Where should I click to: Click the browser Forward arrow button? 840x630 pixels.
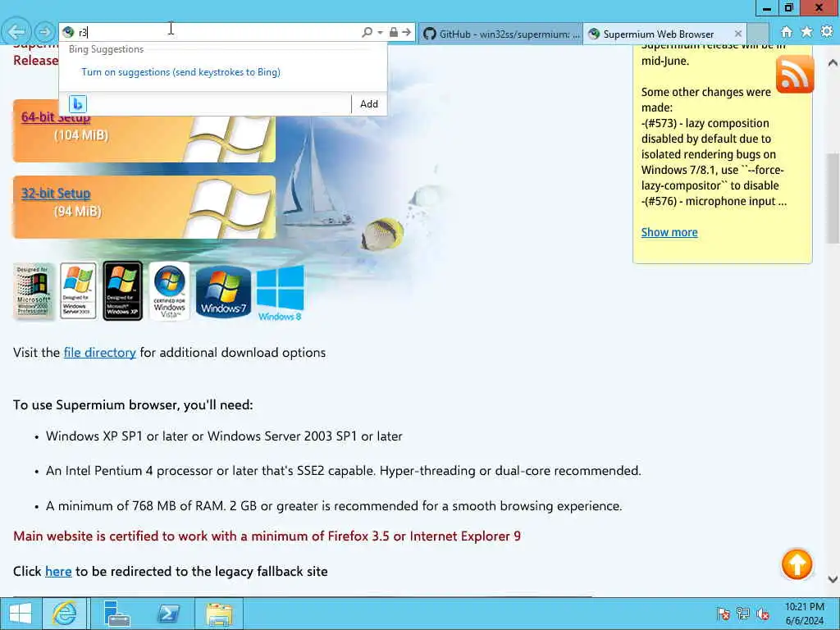tap(44, 32)
